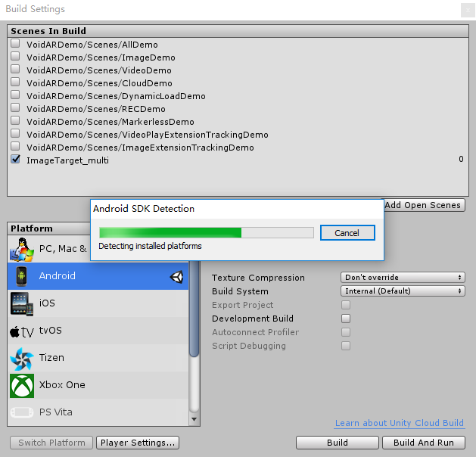
Task: Enable the CloudDemo scene checkbox
Action: [15, 82]
